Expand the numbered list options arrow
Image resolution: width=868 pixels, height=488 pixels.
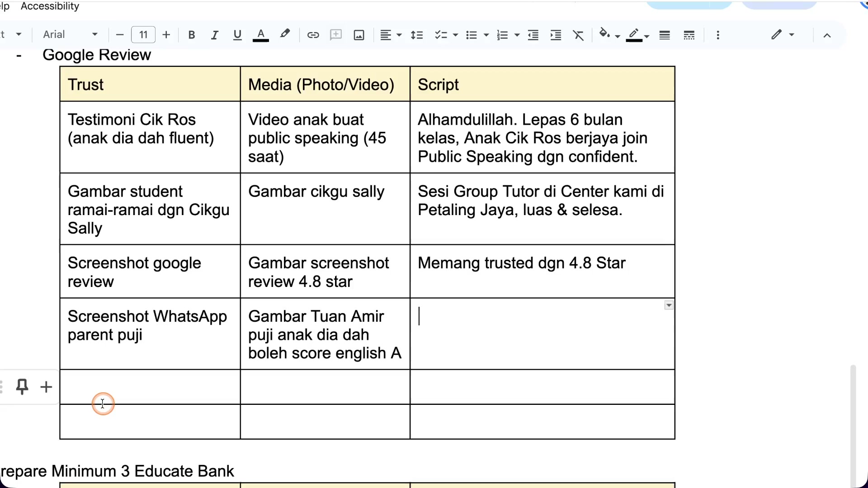[x=517, y=35]
